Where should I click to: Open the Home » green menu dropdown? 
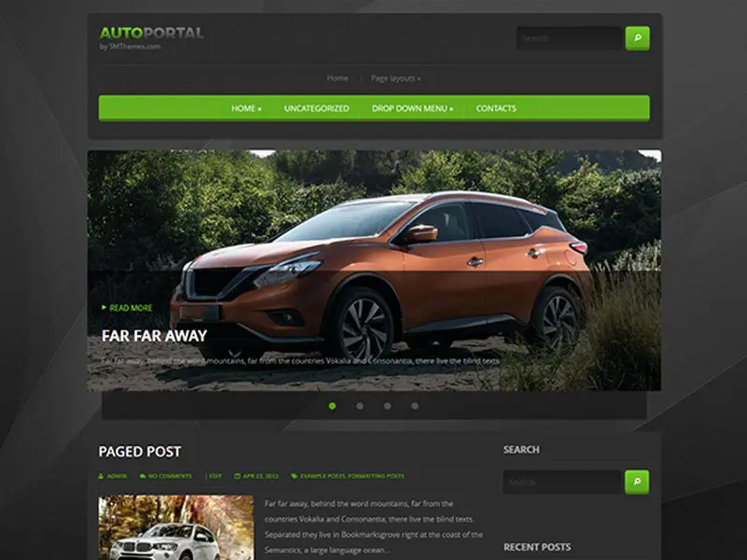click(x=247, y=108)
